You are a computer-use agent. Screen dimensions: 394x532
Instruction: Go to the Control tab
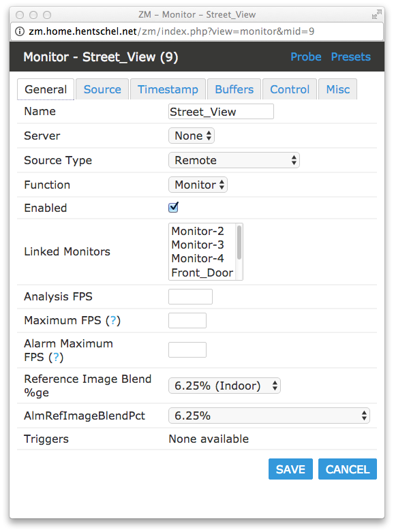(x=290, y=89)
